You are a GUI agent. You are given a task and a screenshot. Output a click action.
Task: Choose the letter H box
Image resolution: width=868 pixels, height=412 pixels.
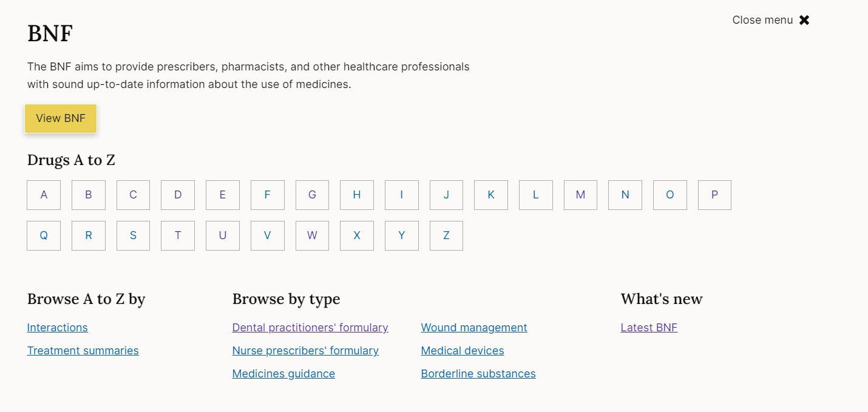coord(357,195)
